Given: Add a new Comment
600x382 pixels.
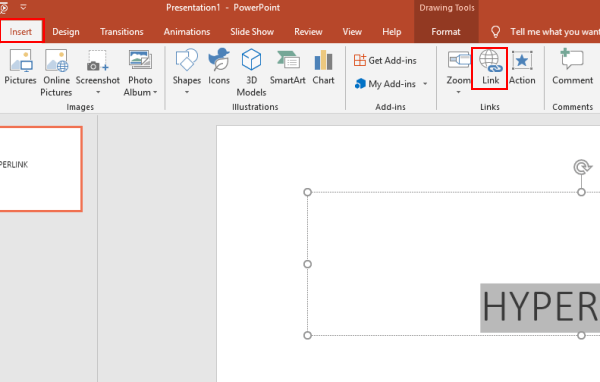Looking at the screenshot, I should 572,67.
